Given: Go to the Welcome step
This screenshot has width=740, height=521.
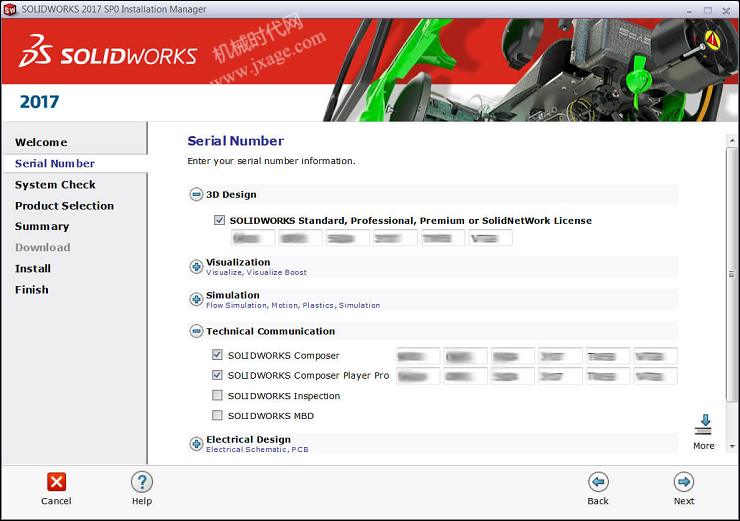Looking at the screenshot, I should point(41,142).
